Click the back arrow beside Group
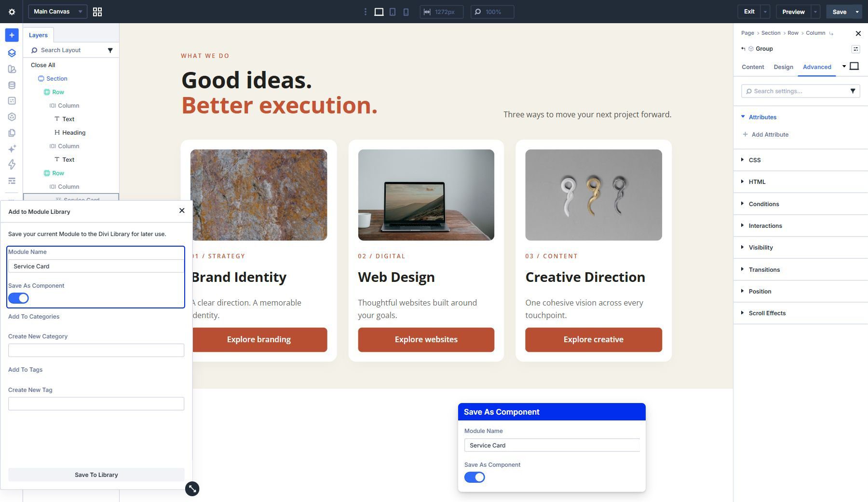Screen dimensions: 868x502 tap(743, 49)
